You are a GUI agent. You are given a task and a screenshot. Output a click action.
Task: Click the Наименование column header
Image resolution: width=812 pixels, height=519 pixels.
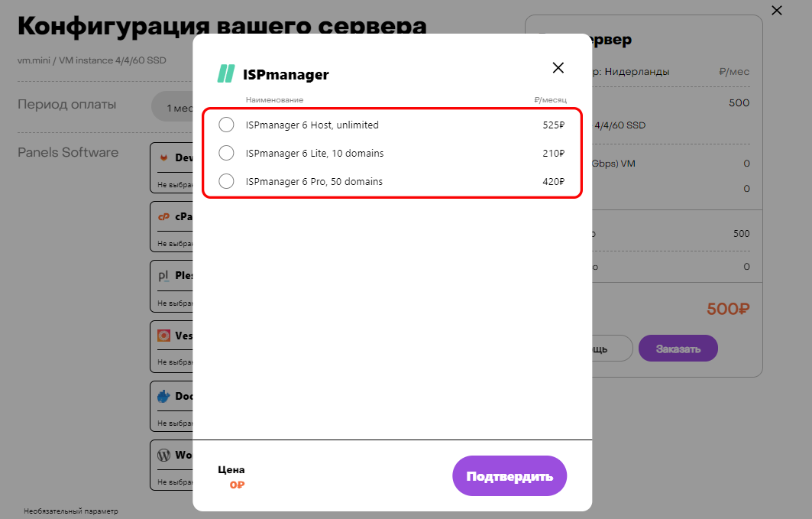coord(274,100)
